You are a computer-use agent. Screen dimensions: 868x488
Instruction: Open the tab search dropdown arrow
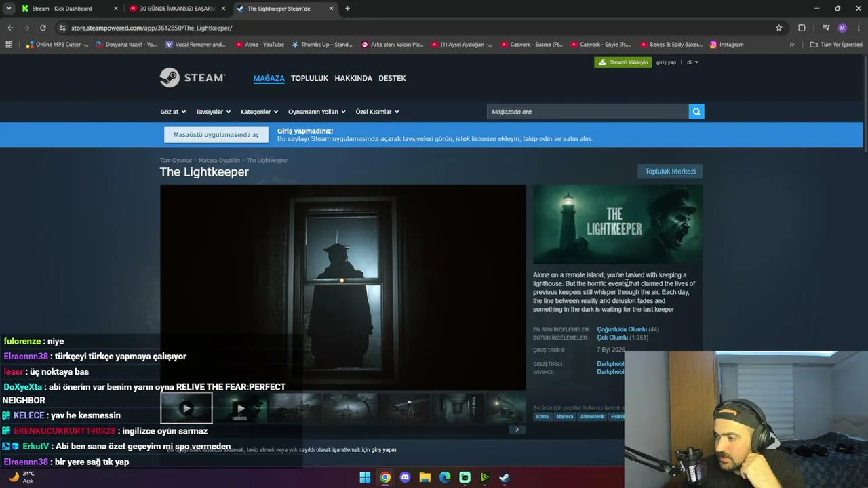(9, 9)
